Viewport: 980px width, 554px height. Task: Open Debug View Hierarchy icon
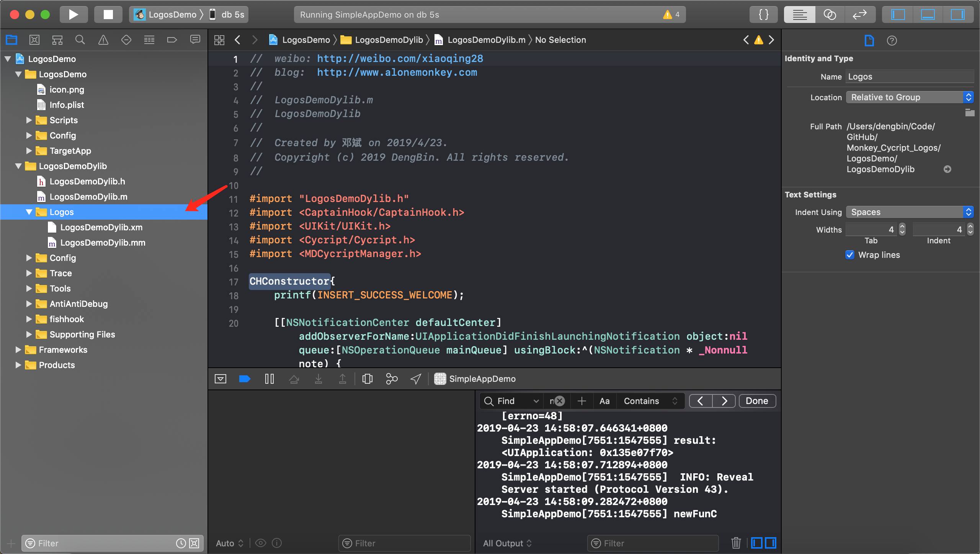pyautogui.click(x=367, y=379)
